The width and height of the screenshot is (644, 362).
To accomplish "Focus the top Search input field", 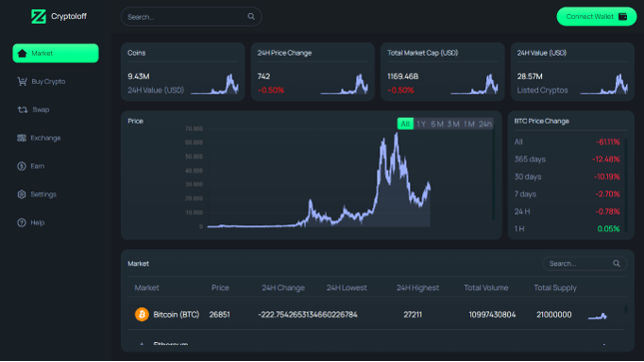I will [192, 16].
